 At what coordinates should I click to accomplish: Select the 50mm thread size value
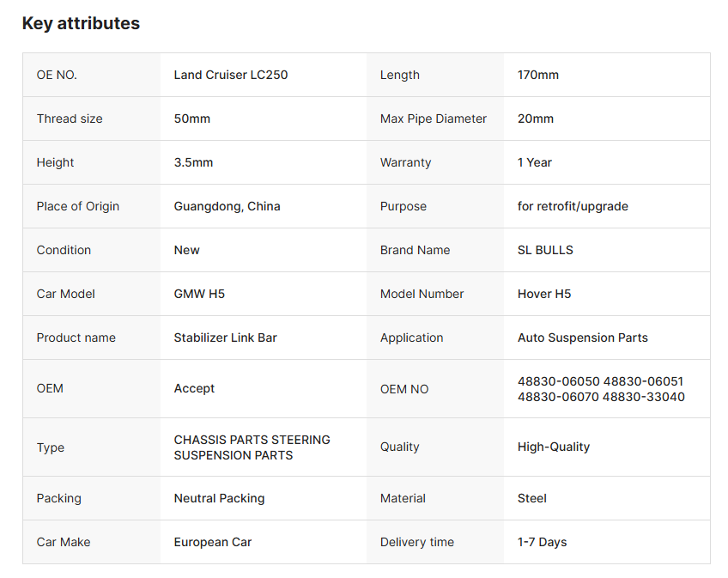(x=191, y=119)
